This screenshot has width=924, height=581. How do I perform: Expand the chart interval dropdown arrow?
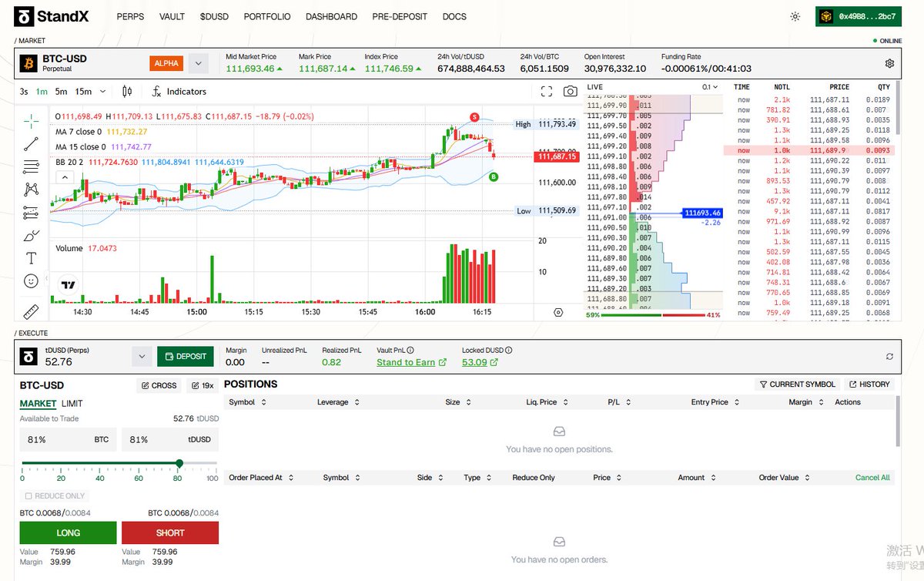[103, 91]
